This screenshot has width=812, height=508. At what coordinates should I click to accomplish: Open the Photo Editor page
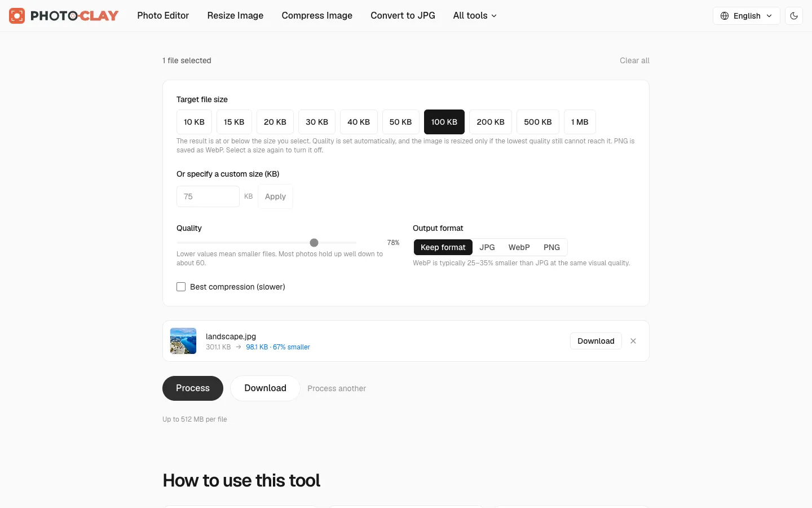tap(163, 16)
